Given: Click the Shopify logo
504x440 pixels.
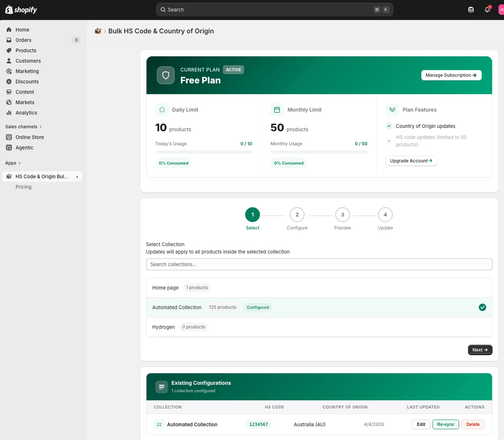Looking at the screenshot, I should 21,10.
